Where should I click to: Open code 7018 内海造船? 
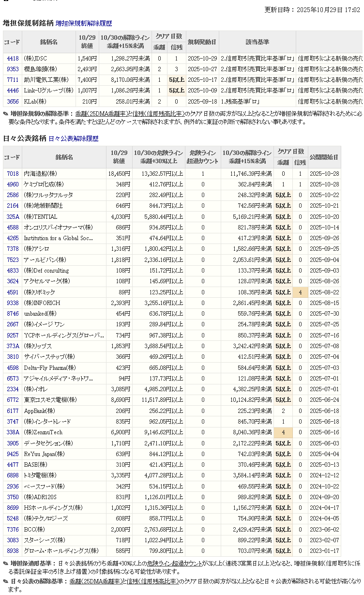[13, 173]
